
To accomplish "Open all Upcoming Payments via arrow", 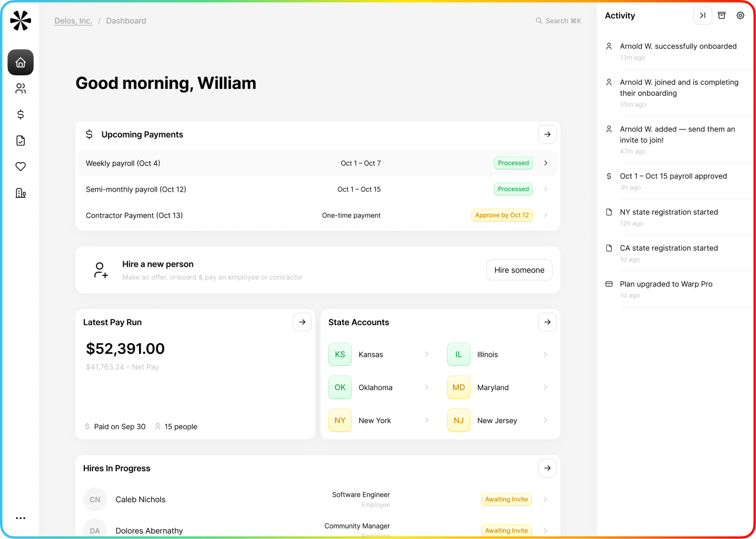I will click(548, 135).
